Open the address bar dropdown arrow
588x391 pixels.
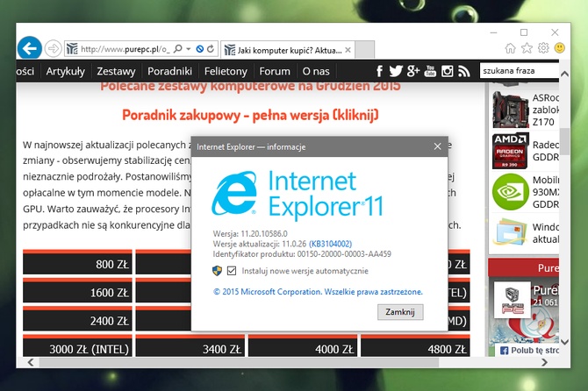click(x=189, y=49)
